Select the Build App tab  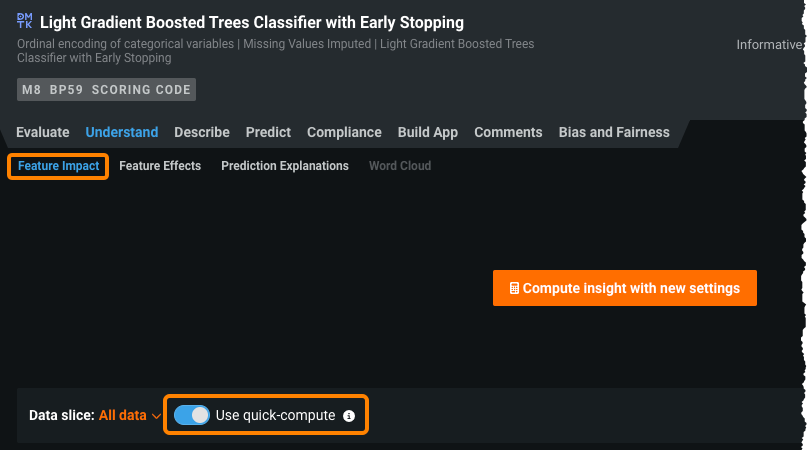tap(428, 132)
